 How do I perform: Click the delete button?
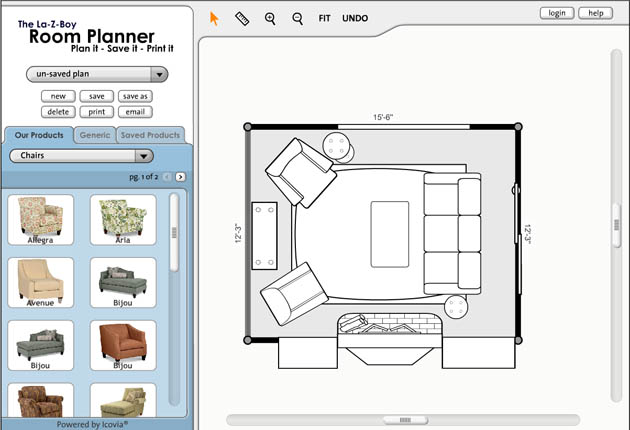pos(58,112)
